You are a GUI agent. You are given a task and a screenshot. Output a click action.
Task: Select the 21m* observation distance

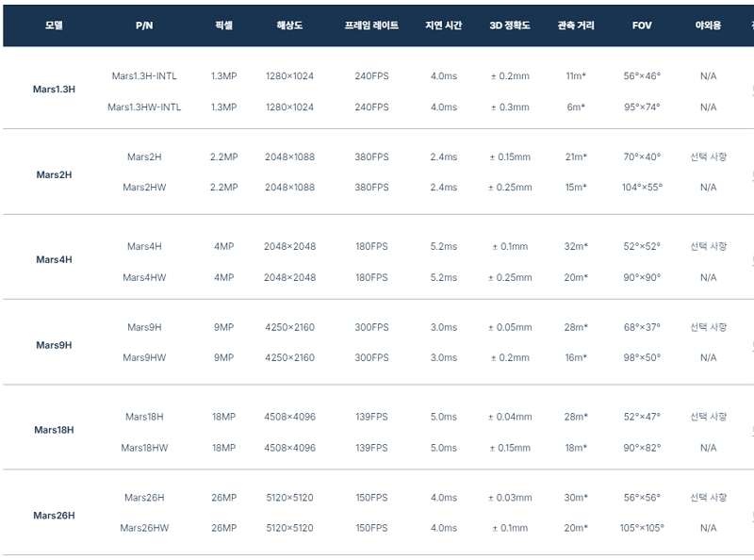tap(576, 156)
